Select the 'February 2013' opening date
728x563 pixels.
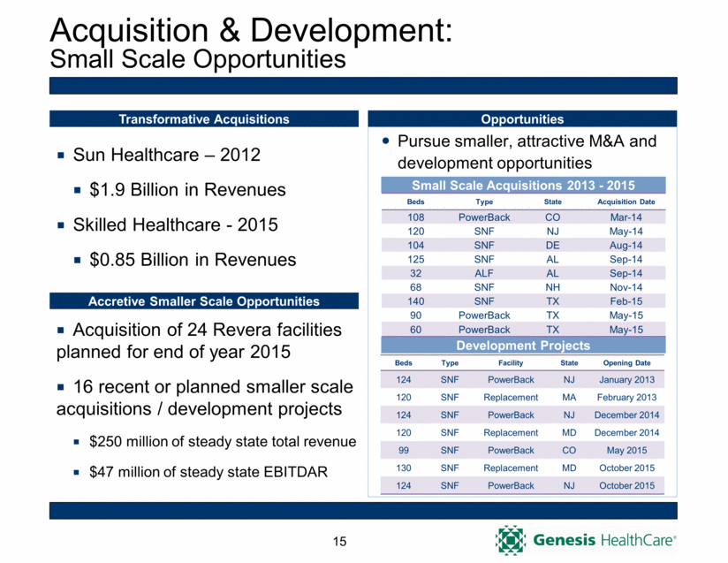click(626, 397)
